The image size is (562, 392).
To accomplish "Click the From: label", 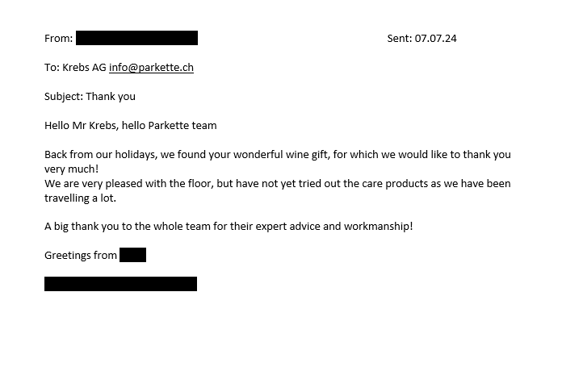I will coord(59,38).
